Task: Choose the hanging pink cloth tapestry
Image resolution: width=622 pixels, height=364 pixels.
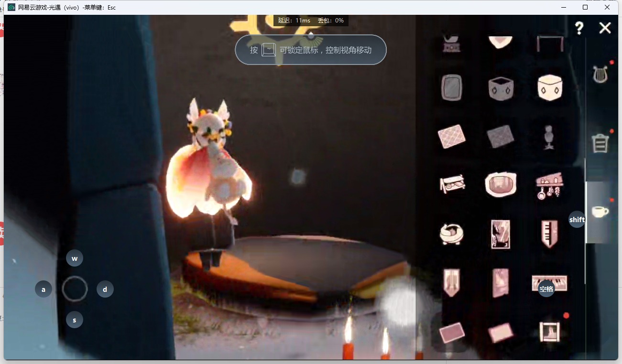Action: 501,283
